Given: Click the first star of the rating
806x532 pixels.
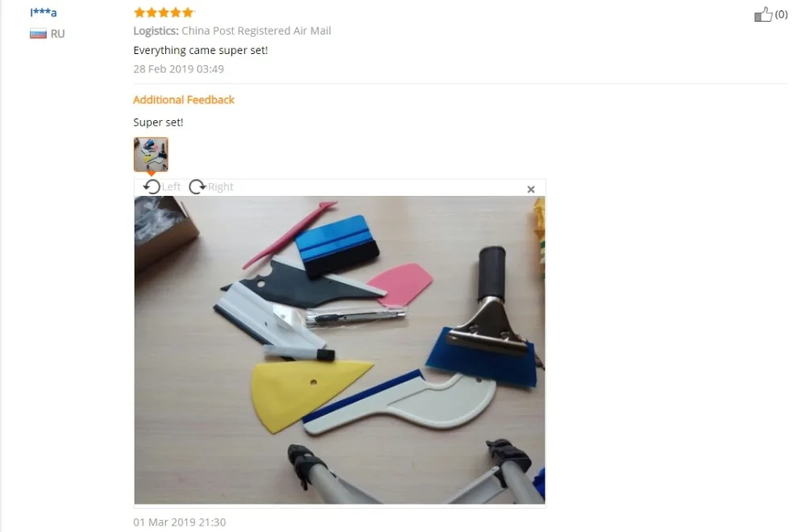Looking at the screenshot, I should [139, 12].
